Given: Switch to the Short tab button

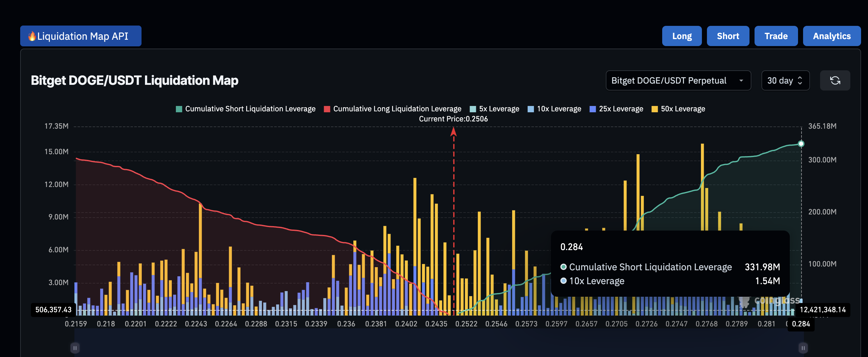Looking at the screenshot, I should point(728,36).
